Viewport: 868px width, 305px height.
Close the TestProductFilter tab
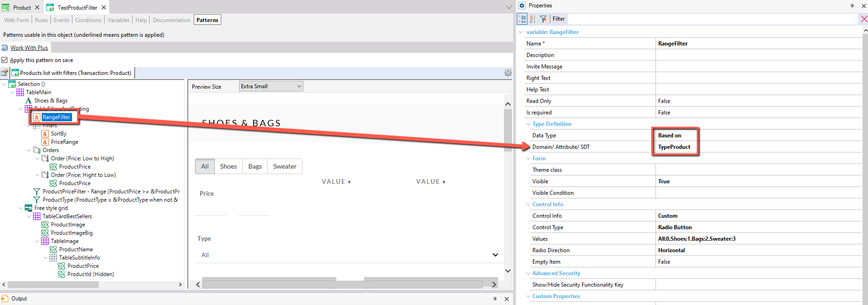[x=104, y=7]
